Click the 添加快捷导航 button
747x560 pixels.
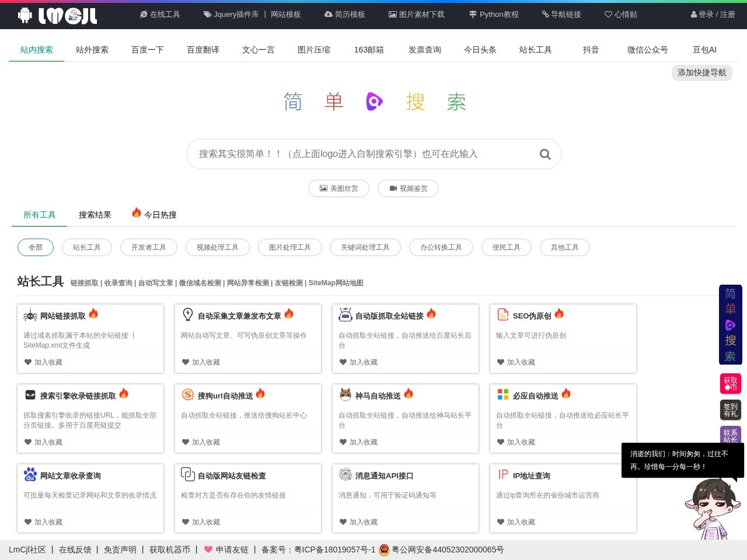tap(701, 73)
